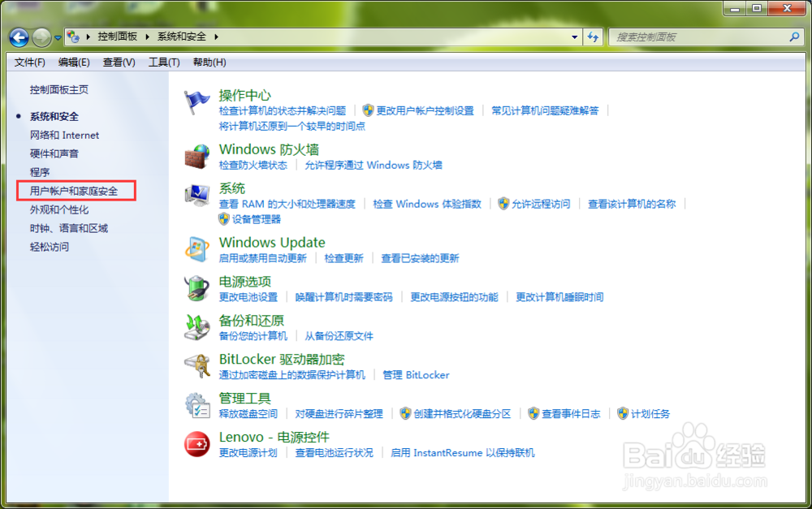Click the control panel icon in address bar
Viewport: 812px width, 509px height.
[73, 37]
